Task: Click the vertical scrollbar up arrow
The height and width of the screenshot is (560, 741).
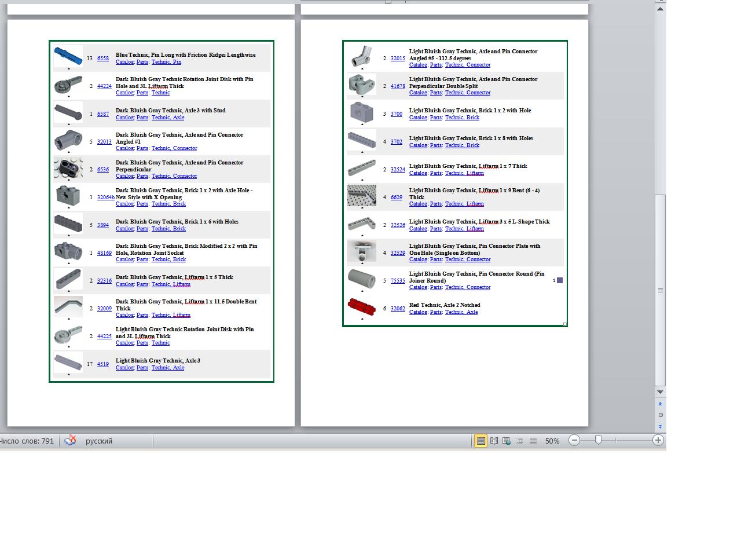Action: (x=660, y=9)
